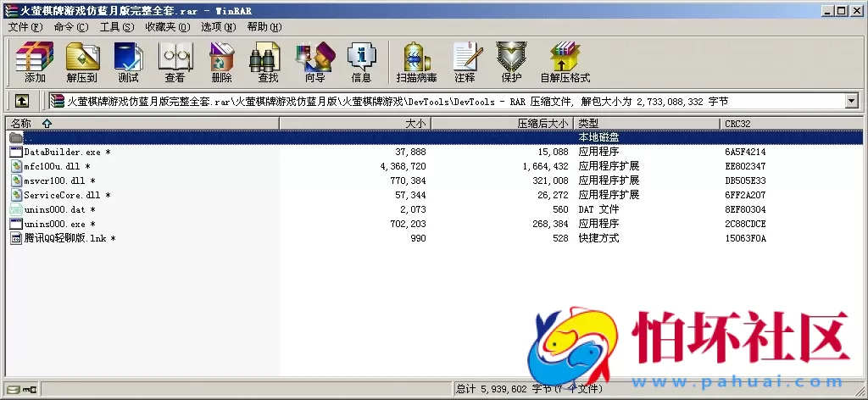Image resolution: width=868 pixels, height=400 pixels.
Task: Open the 命令(C) menu
Action: 71,26
